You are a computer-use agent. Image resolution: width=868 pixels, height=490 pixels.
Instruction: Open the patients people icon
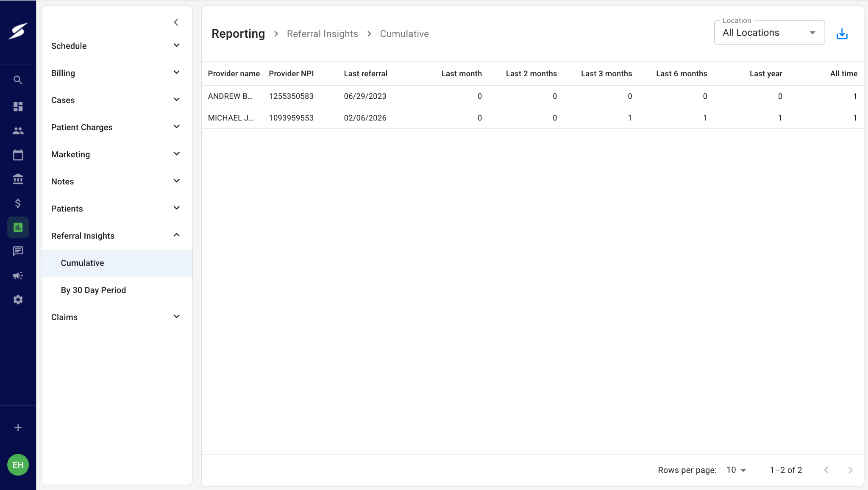18,131
